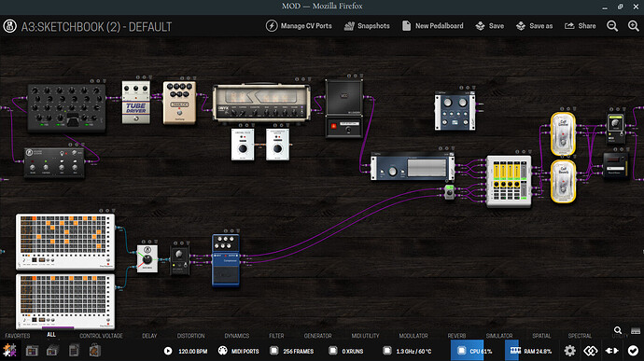Open the banks icon in bottom bar
The image size is (644, 361).
52,351
